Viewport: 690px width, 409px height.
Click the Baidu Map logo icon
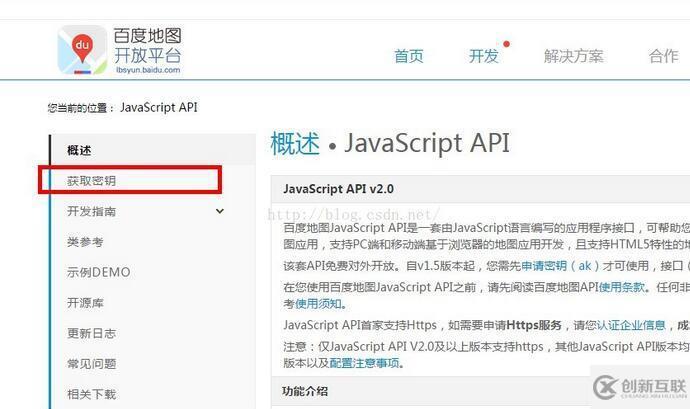[x=82, y=50]
